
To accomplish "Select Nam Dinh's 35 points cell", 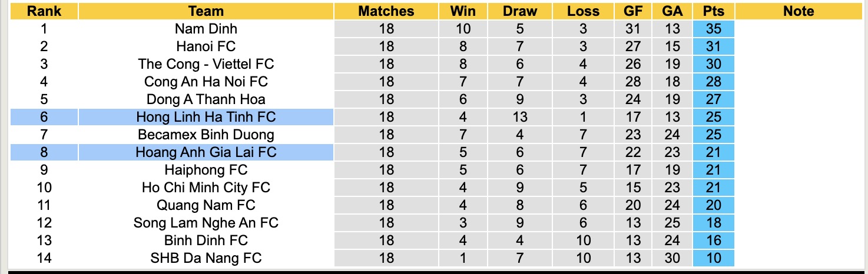I will click(x=713, y=29).
